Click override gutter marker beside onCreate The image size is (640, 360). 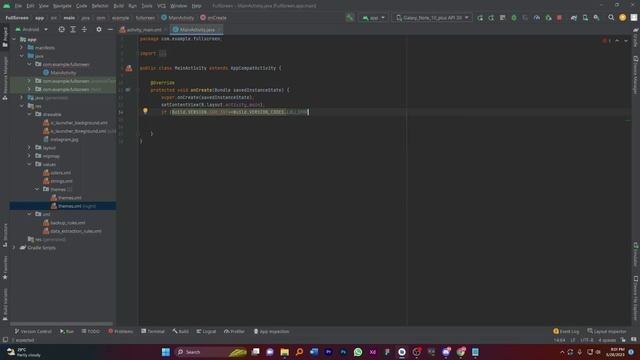[128, 90]
